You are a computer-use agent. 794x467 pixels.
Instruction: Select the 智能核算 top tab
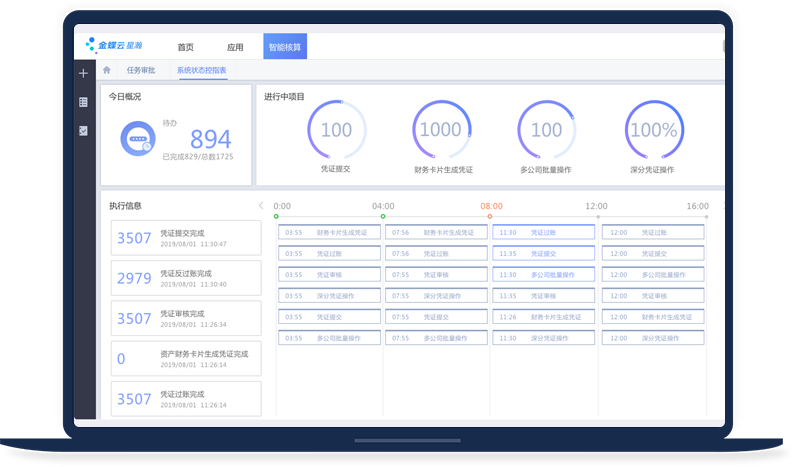285,47
